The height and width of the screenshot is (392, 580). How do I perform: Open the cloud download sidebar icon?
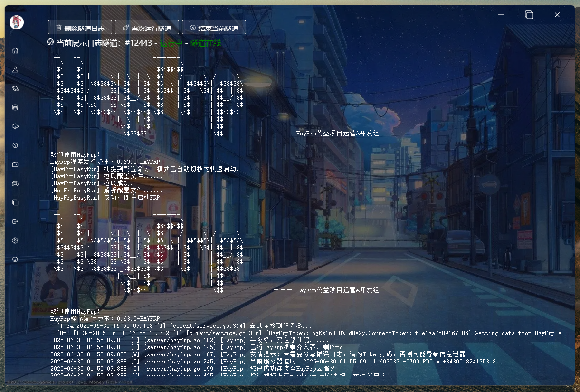tap(15, 126)
